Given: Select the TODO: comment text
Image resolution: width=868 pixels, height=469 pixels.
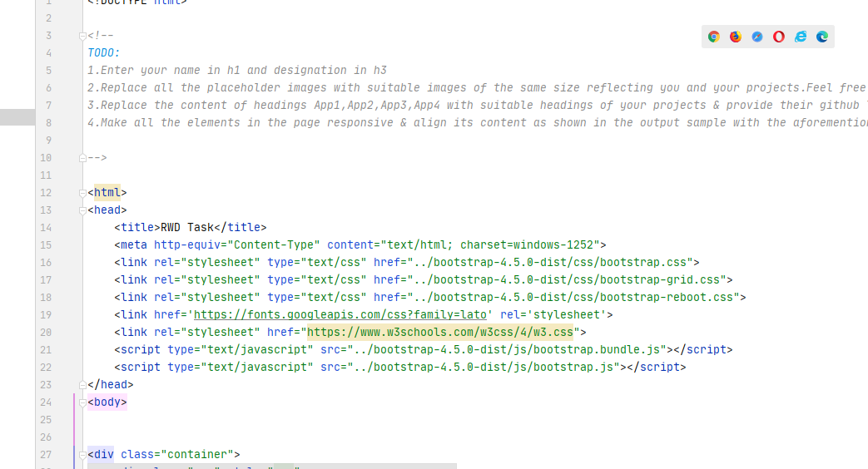Looking at the screenshot, I should [103, 53].
